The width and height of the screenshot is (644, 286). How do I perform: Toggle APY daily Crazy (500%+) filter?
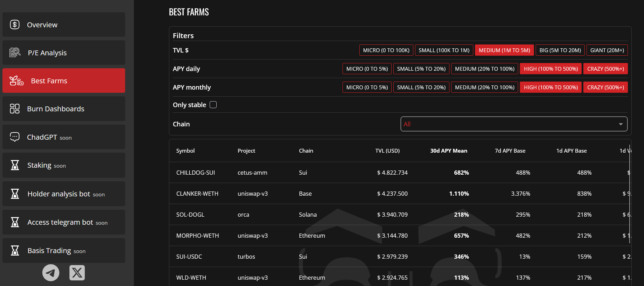pos(605,69)
